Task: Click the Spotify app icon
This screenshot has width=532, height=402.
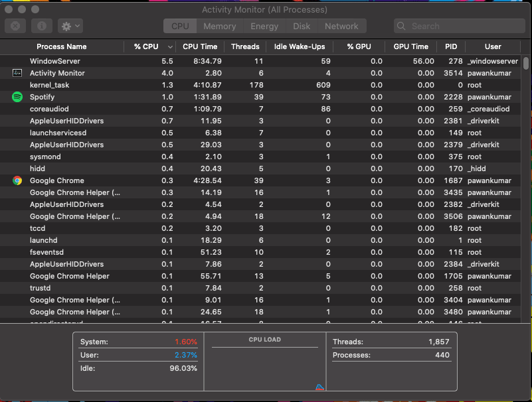Action: click(x=17, y=97)
